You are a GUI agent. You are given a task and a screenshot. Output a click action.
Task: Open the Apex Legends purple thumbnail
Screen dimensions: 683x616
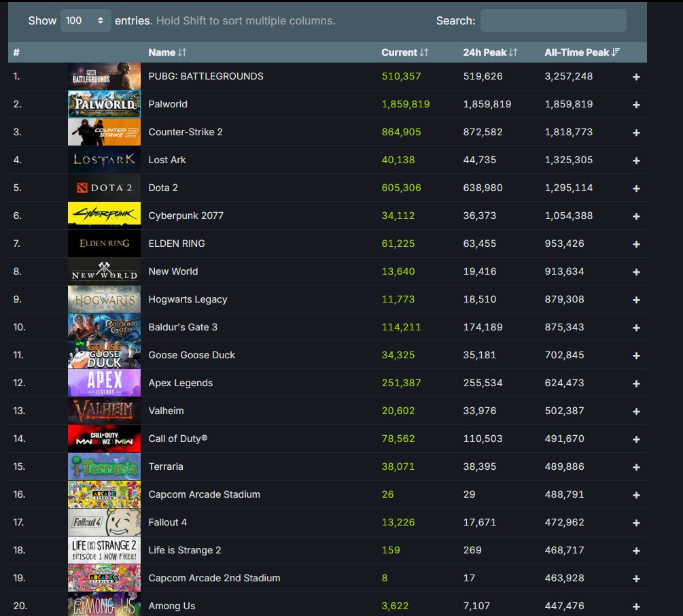[104, 383]
